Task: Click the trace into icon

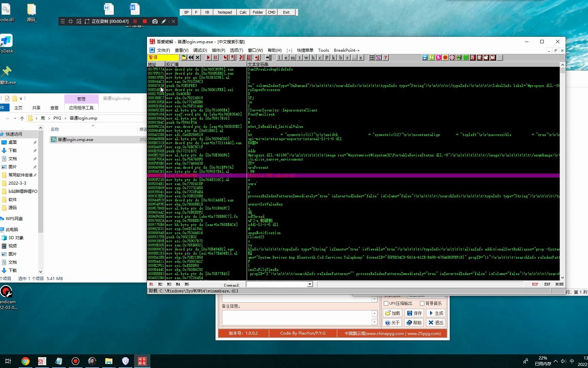Action: (x=242, y=58)
